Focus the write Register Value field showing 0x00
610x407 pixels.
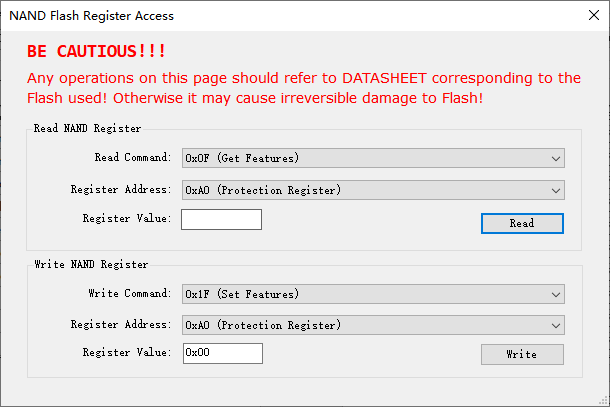point(221,353)
